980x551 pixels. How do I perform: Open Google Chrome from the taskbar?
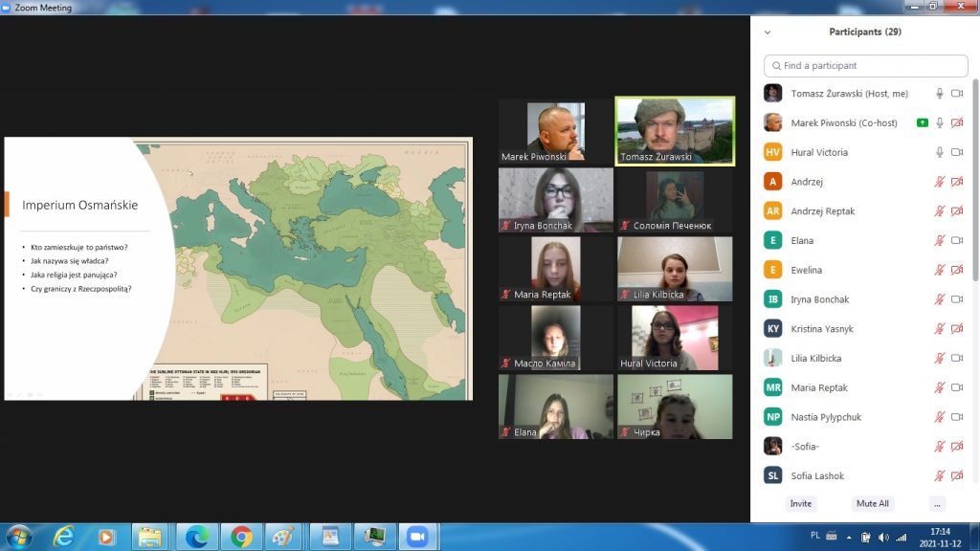(x=241, y=536)
